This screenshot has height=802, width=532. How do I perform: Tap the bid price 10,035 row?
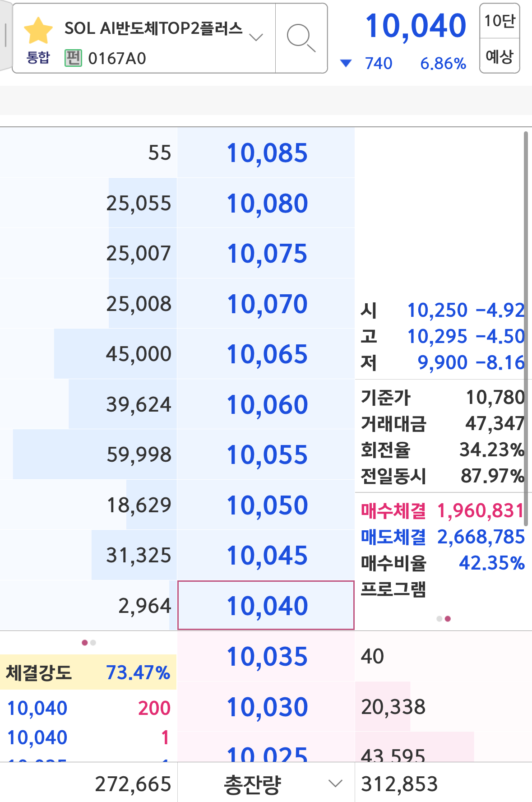pyautogui.click(x=266, y=656)
